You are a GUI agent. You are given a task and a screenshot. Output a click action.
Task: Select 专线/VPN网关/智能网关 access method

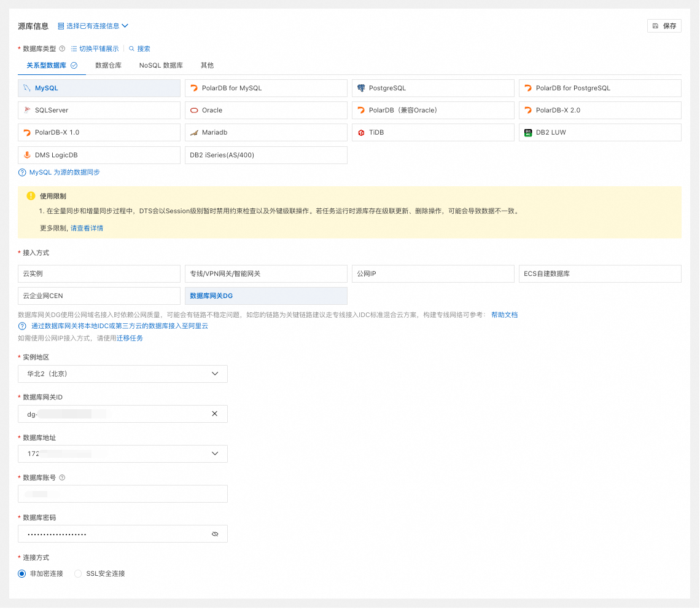(266, 274)
